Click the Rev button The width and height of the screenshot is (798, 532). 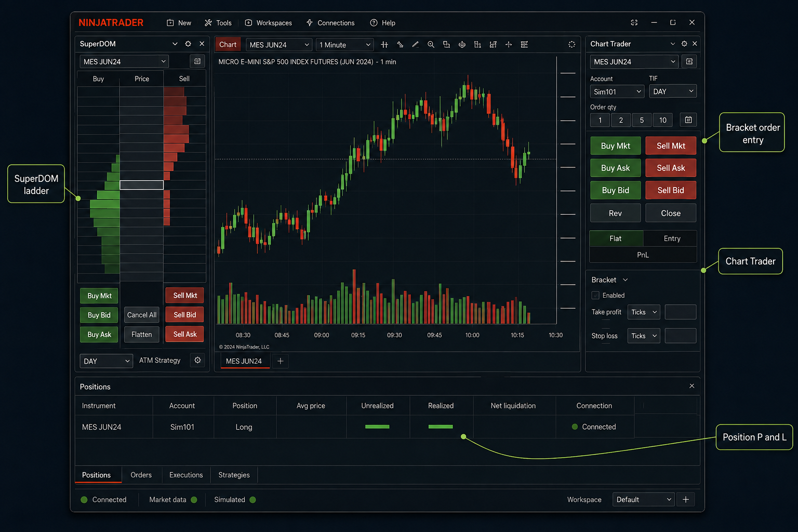point(616,213)
